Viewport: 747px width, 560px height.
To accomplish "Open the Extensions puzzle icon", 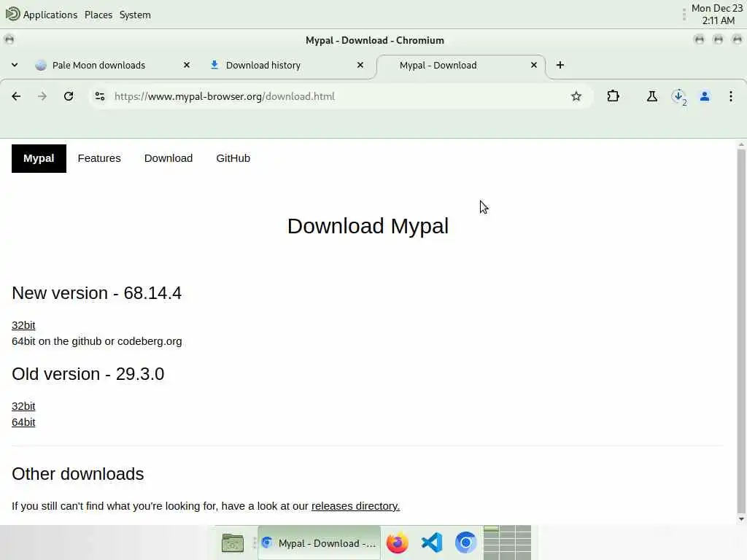I will [613, 97].
